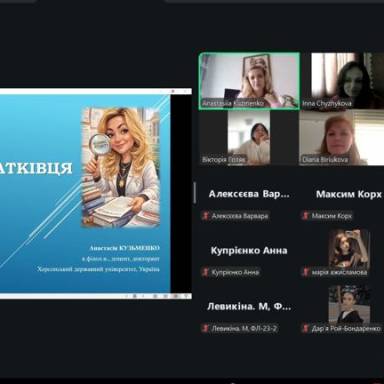Click muted mic icon beside марія ажисламова
The image size is (384, 384).
click(x=305, y=272)
